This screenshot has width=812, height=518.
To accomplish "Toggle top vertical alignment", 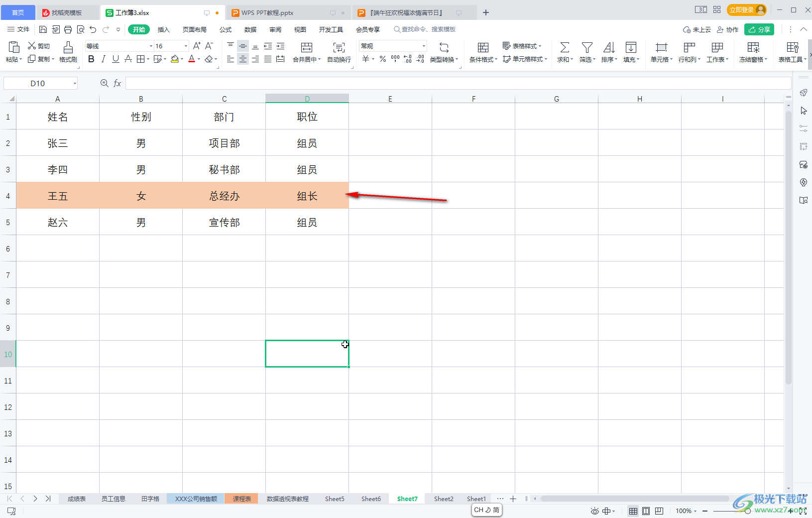I will [230, 46].
